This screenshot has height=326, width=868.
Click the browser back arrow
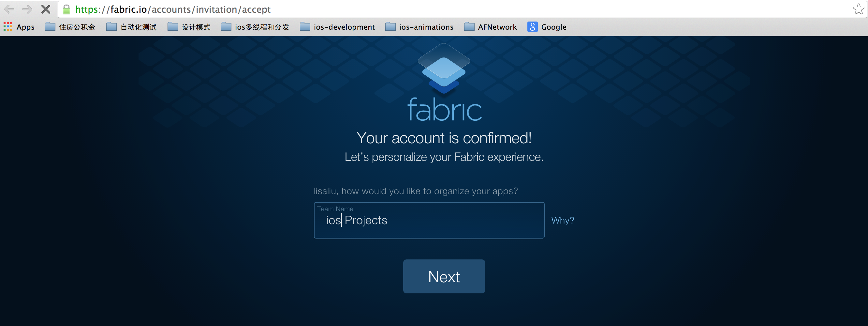pos(9,9)
